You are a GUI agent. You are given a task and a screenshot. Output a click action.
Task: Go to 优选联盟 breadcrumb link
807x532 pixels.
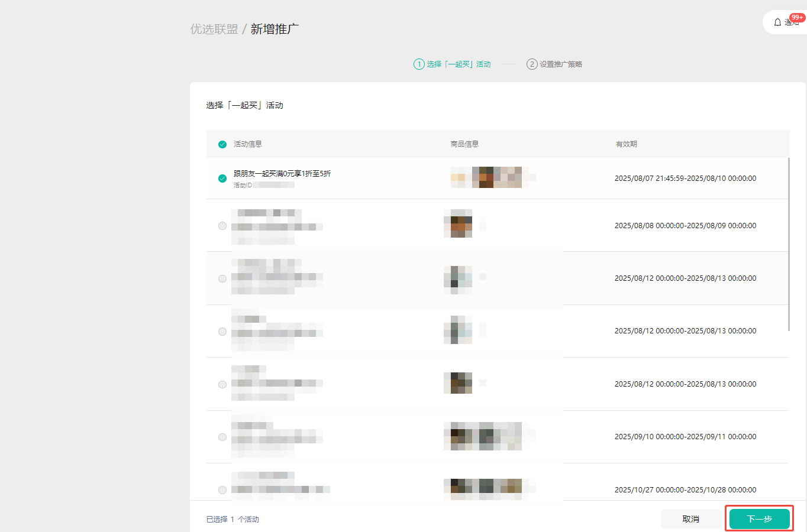214,29
